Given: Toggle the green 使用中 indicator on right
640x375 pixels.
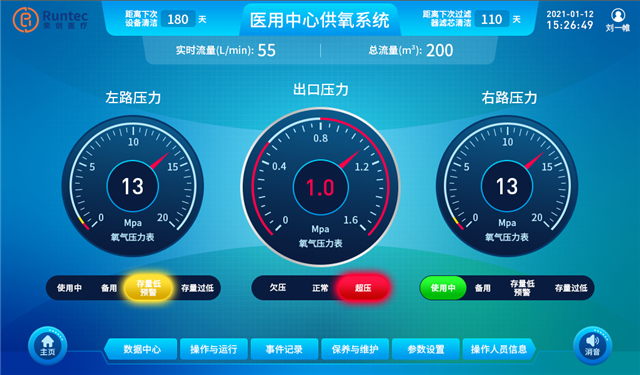Looking at the screenshot, I should click(443, 288).
